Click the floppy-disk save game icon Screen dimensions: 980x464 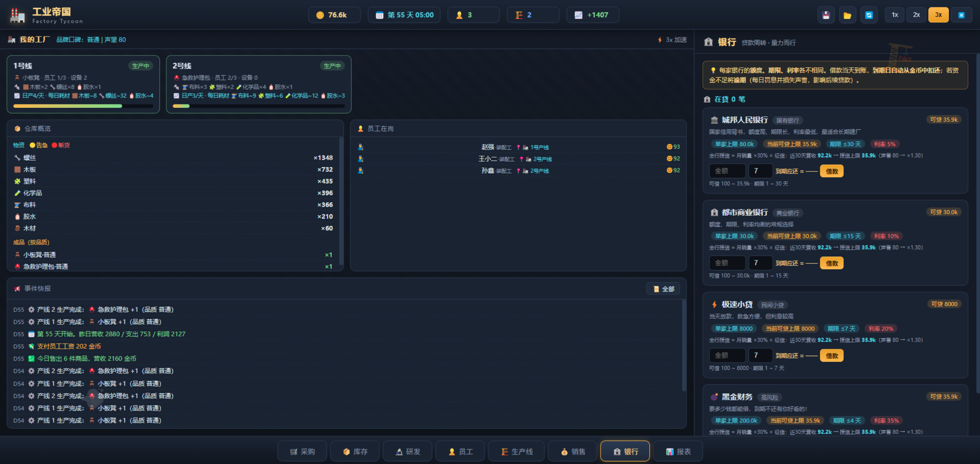tap(825, 15)
